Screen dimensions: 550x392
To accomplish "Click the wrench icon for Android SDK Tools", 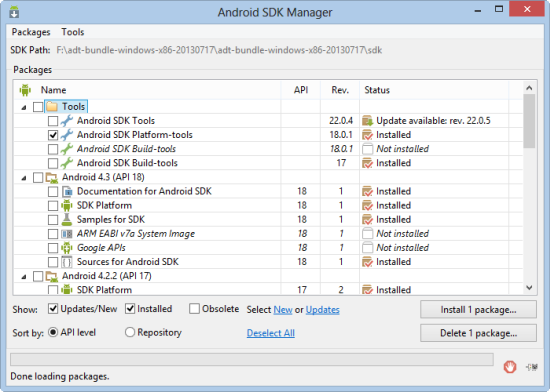I will tap(67, 121).
